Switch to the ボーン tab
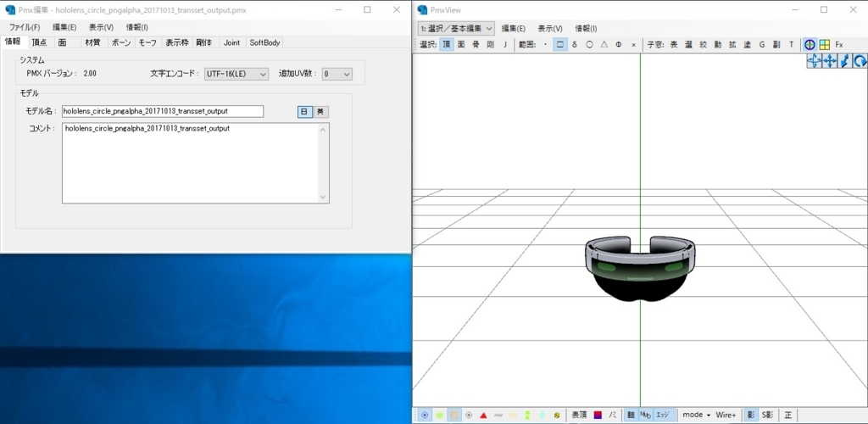Screen dimensions: 868x424 pos(121,42)
